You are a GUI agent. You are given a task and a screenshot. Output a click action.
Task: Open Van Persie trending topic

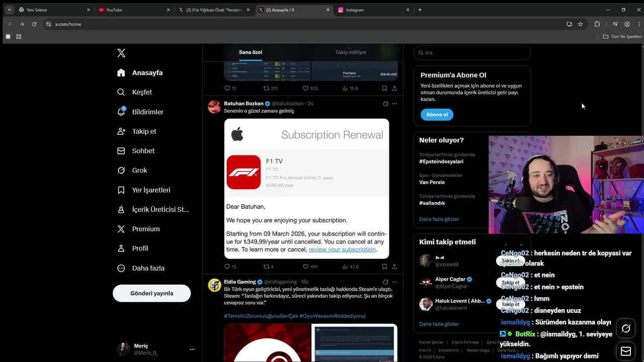tap(432, 183)
